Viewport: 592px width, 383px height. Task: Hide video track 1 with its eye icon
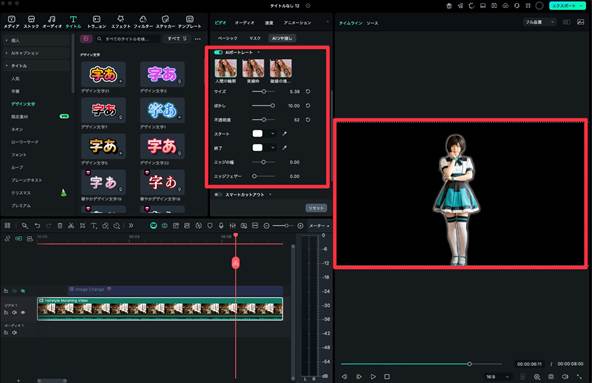click(23, 313)
